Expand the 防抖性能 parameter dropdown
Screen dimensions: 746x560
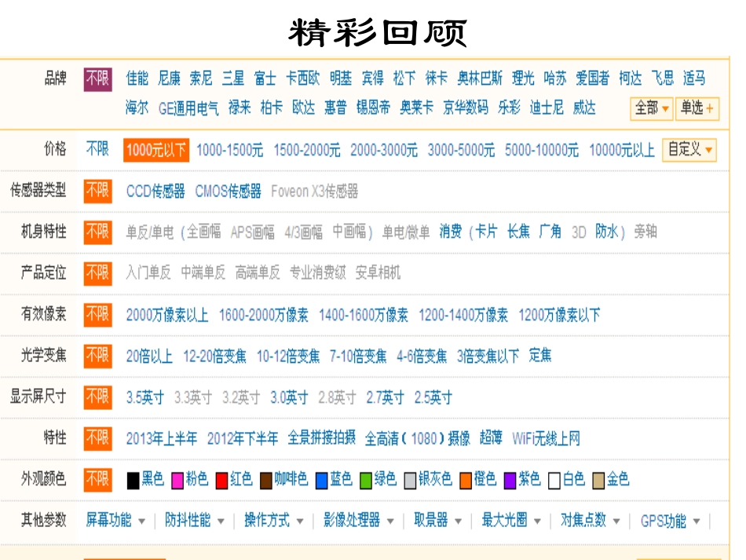coord(194,521)
